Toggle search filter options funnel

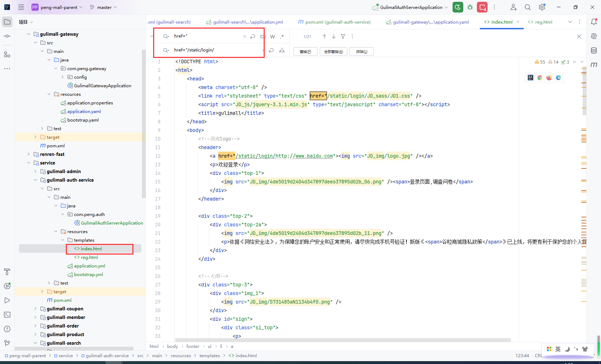tap(343, 36)
